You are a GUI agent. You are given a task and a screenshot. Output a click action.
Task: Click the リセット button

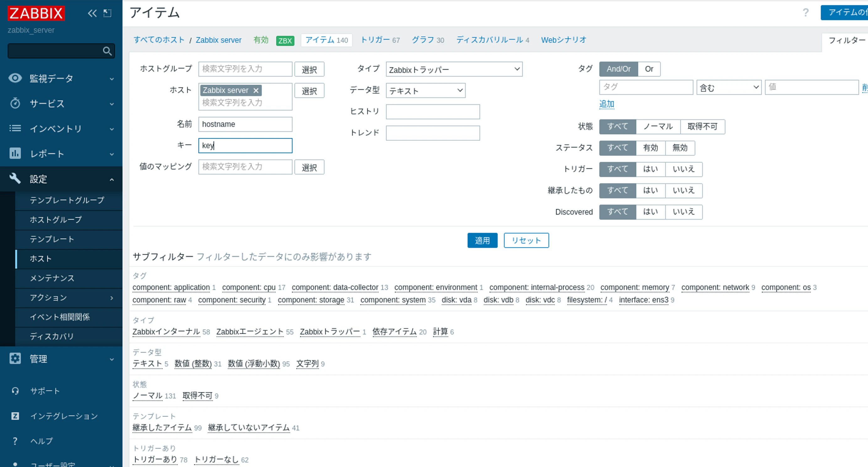pos(526,240)
